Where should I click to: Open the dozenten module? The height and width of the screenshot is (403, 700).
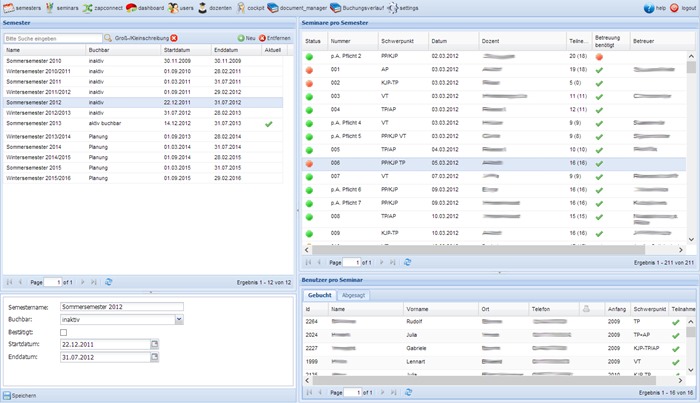(x=215, y=8)
